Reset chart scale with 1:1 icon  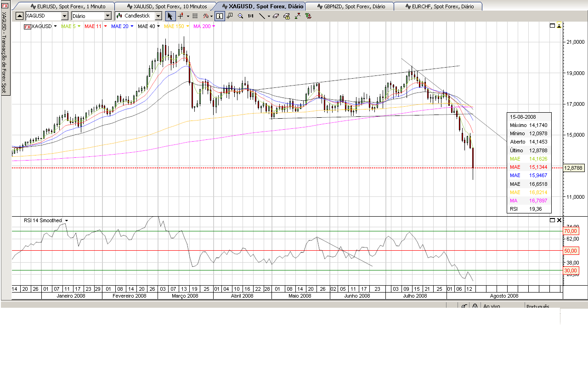(251, 16)
